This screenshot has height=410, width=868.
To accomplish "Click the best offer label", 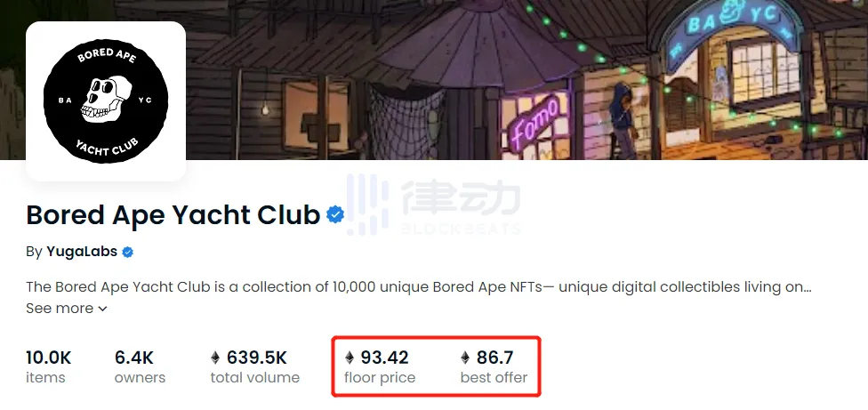I will (x=494, y=378).
